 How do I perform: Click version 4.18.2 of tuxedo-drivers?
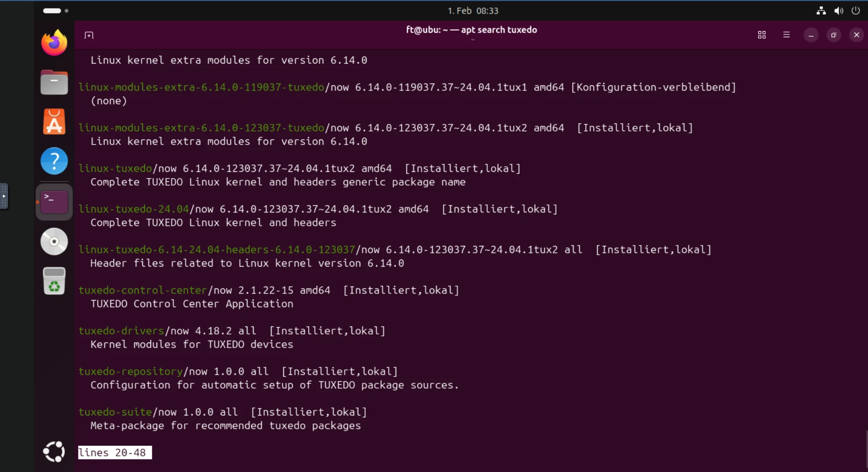[x=213, y=331]
